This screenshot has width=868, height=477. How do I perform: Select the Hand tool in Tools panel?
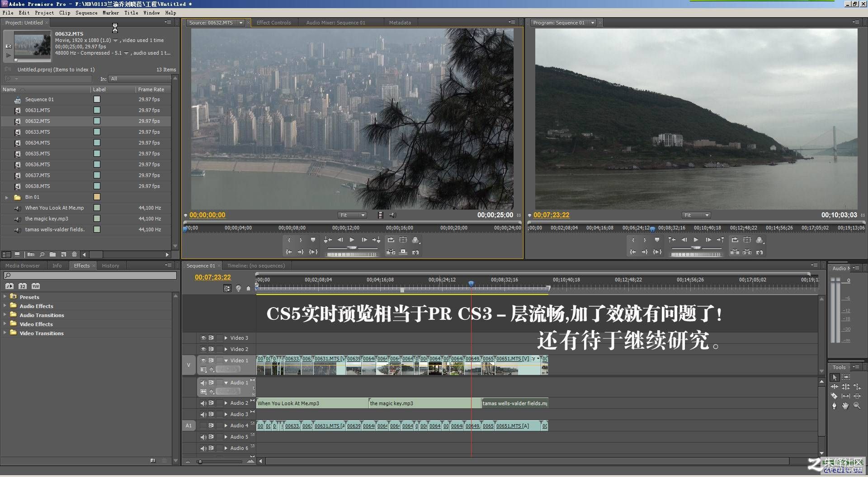845,406
